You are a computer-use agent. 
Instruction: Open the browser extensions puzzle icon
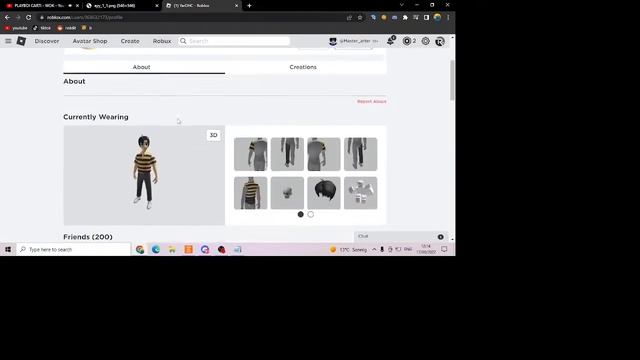pos(405,18)
